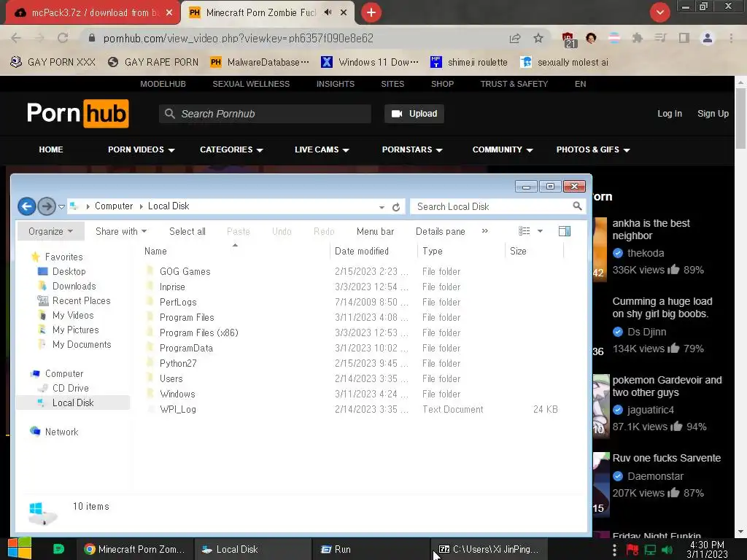The width and height of the screenshot is (747, 560).
Task: Open Windows Start button
Action: point(20,548)
